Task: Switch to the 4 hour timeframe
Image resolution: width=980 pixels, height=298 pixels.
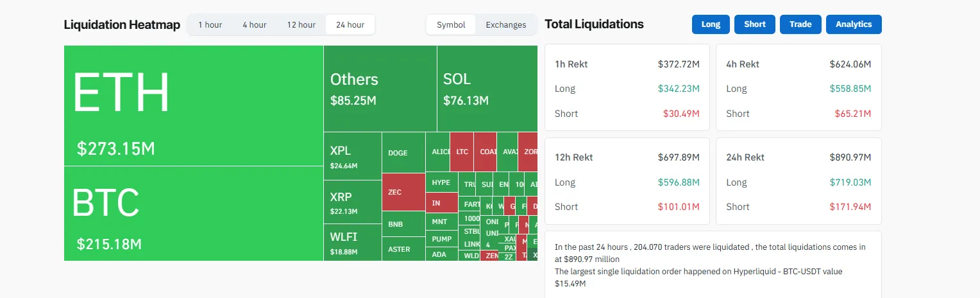Action: coord(254,25)
